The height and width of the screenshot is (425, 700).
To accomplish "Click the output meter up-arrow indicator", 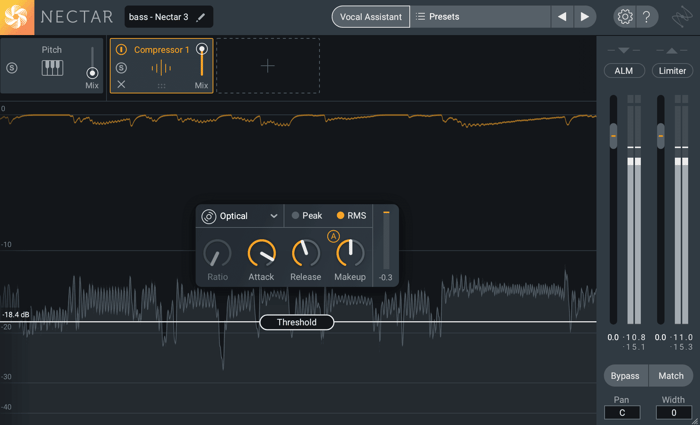I will [x=672, y=50].
